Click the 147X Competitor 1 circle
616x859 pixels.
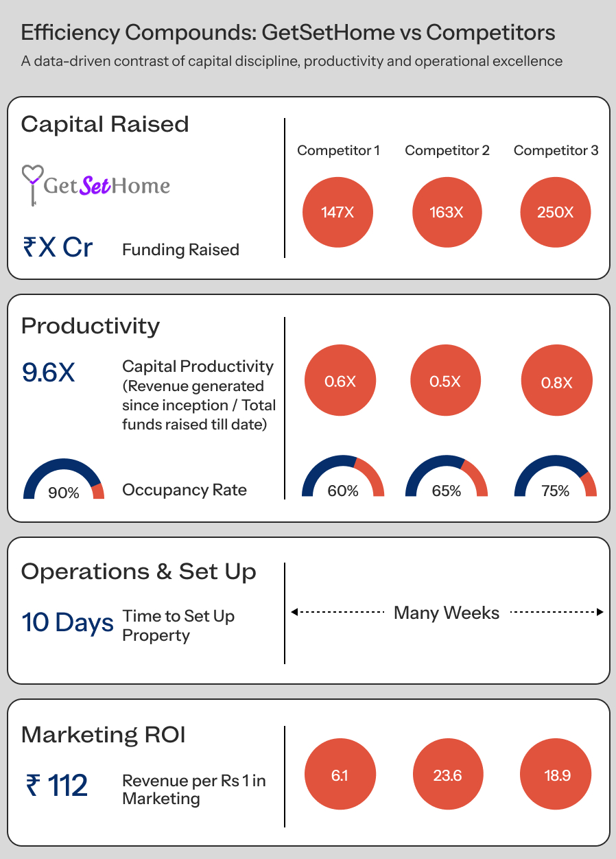pyautogui.click(x=337, y=212)
